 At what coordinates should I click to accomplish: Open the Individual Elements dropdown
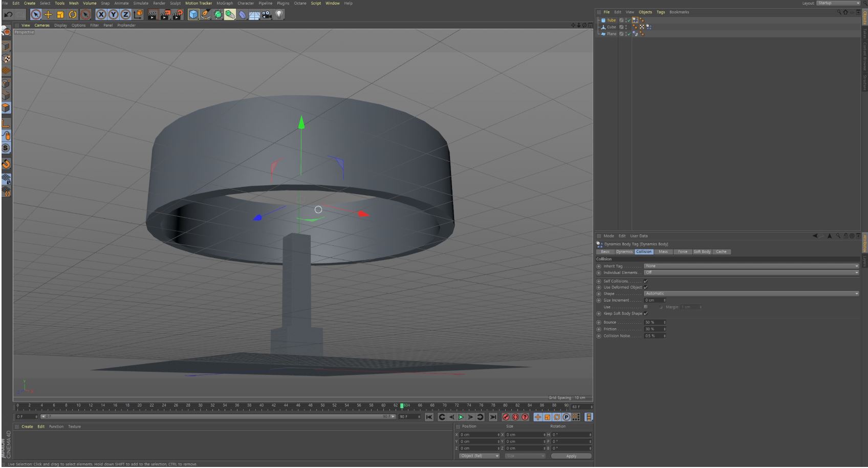pos(751,272)
